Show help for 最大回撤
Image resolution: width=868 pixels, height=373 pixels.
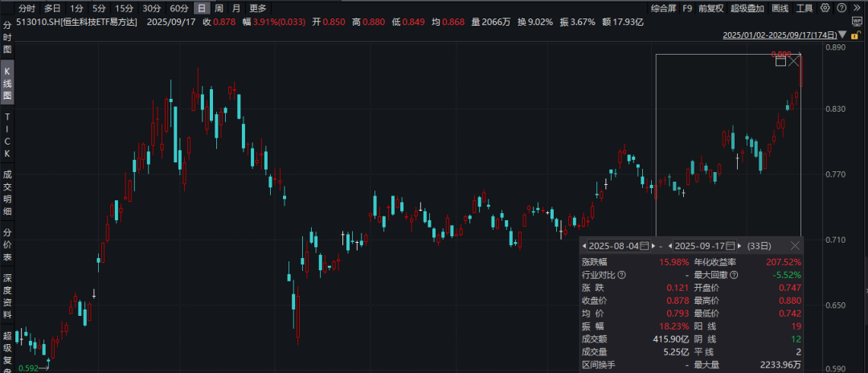click(734, 275)
